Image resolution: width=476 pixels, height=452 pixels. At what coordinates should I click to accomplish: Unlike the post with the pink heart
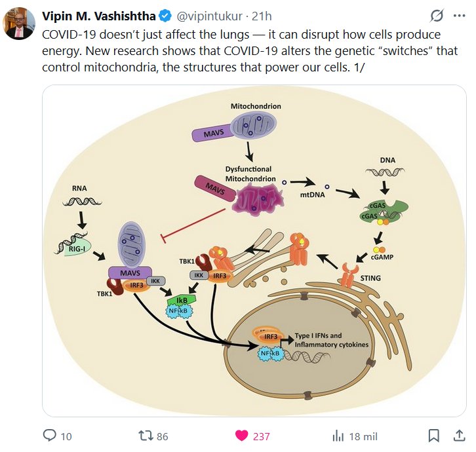tap(241, 436)
